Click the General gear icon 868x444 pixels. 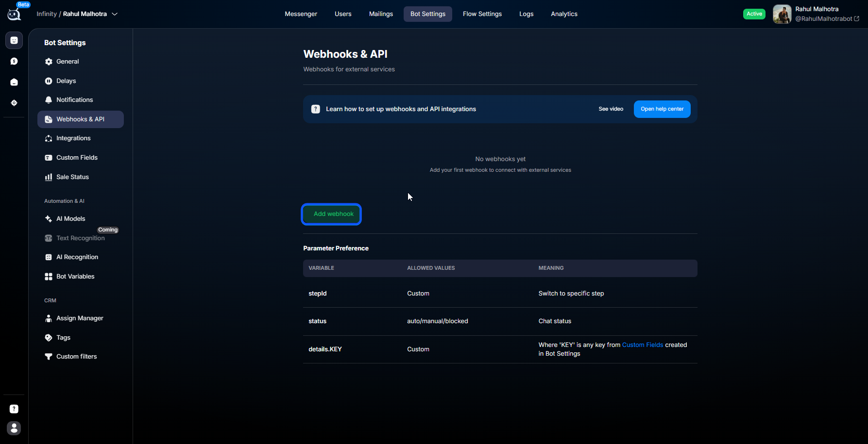(49, 62)
